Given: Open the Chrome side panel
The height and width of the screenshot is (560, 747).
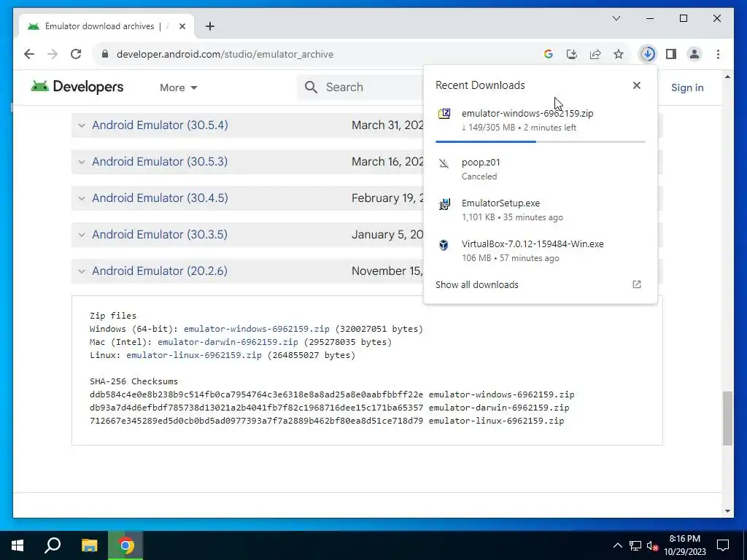Looking at the screenshot, I should tap(671, 54).
